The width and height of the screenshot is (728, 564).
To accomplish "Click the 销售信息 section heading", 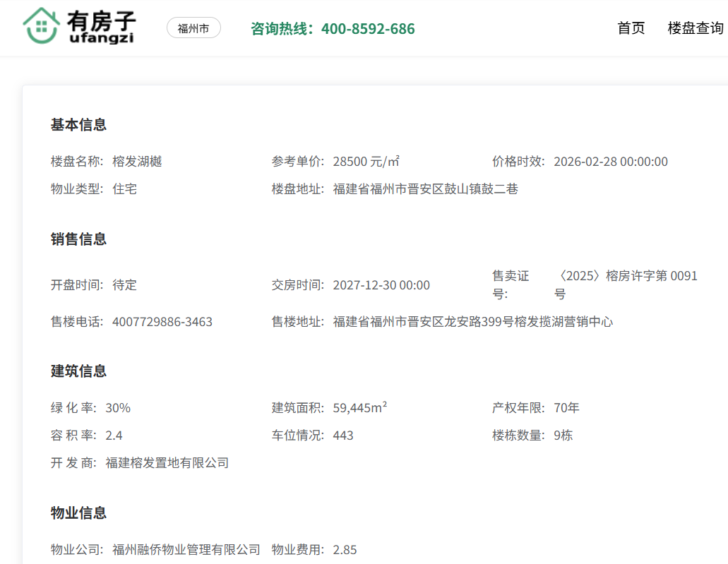I will point(78,239).
